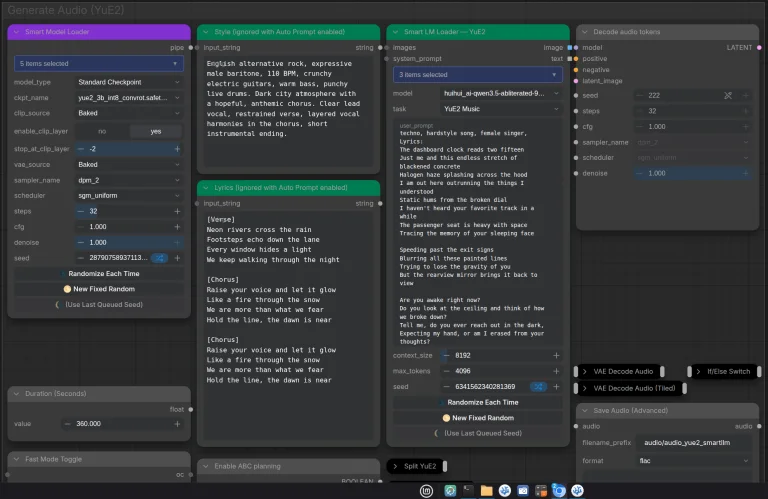Decrease steps with minus in Smart Model Loader
The height and width of the screenshot is (499, 768).
coord(81,211)
